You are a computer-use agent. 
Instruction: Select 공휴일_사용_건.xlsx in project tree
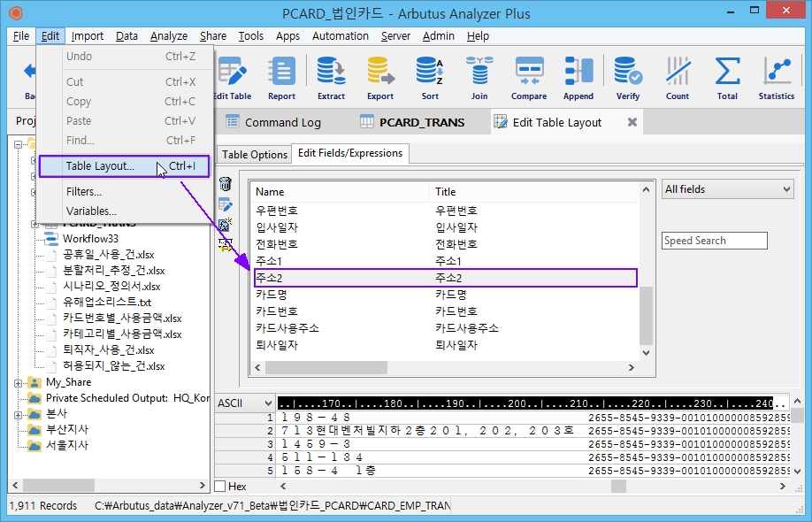109,255
